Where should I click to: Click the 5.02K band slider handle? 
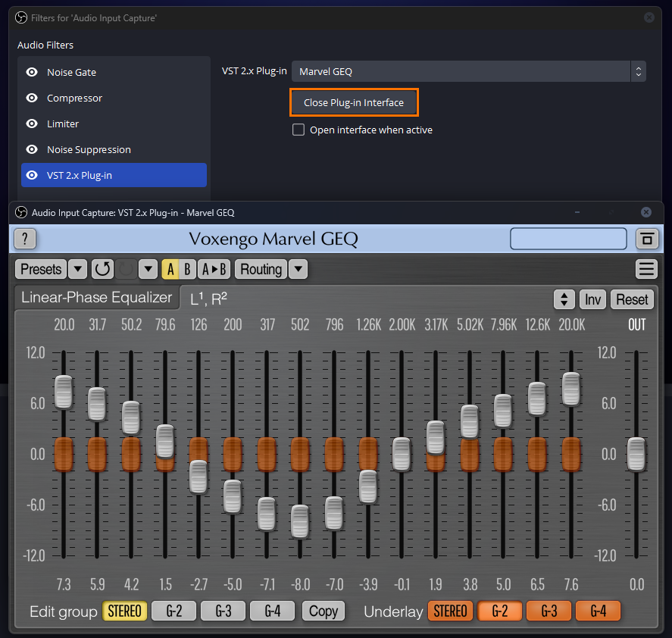pos(470,421)
